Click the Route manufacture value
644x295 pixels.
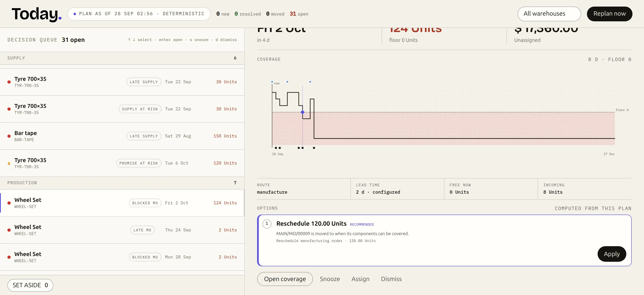(x=272, y=192)
